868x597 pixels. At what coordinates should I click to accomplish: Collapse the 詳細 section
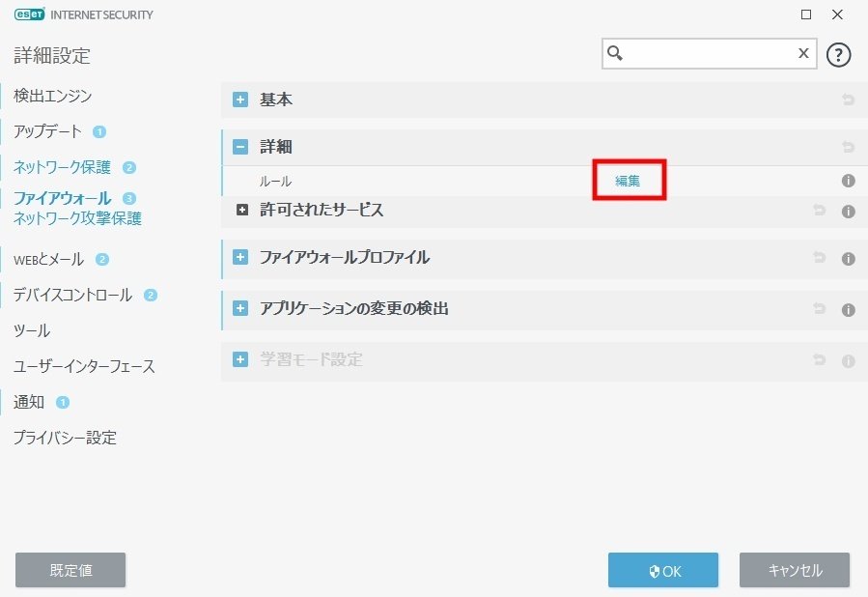pyautogui.click(x=240, y=147)
